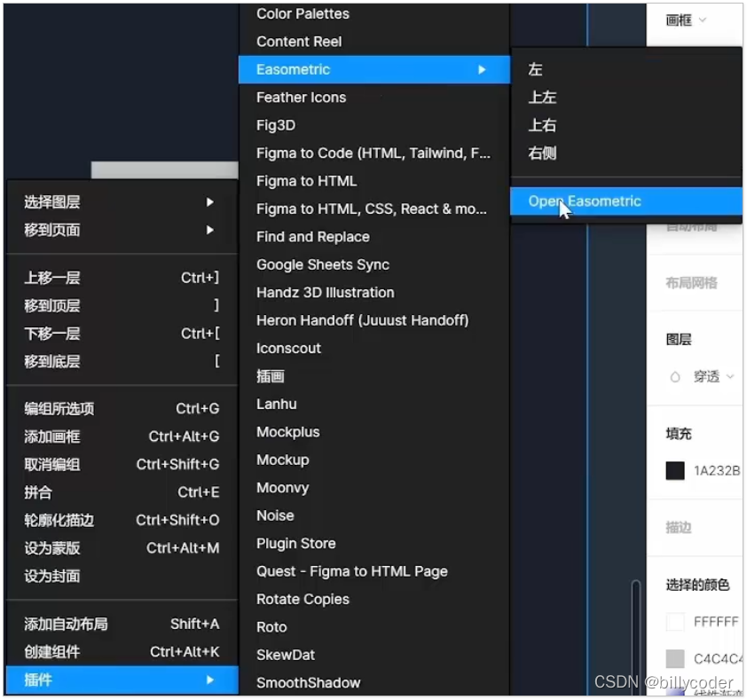This screenshot has width=747, height=700.
Task: Click the C4C4C4 selection color swatch
Action: pos(675,659)
